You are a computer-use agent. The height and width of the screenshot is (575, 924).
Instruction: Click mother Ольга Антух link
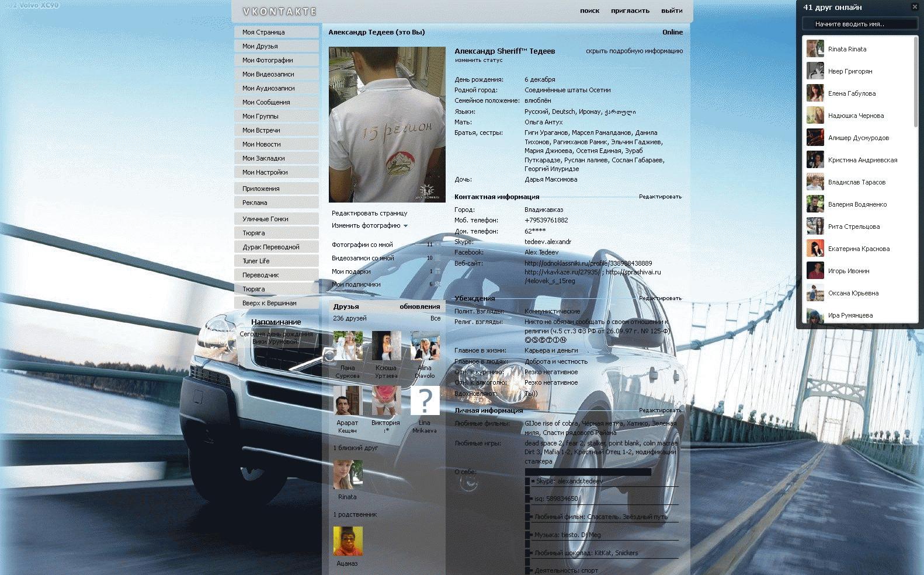click(x=543, y=122)
